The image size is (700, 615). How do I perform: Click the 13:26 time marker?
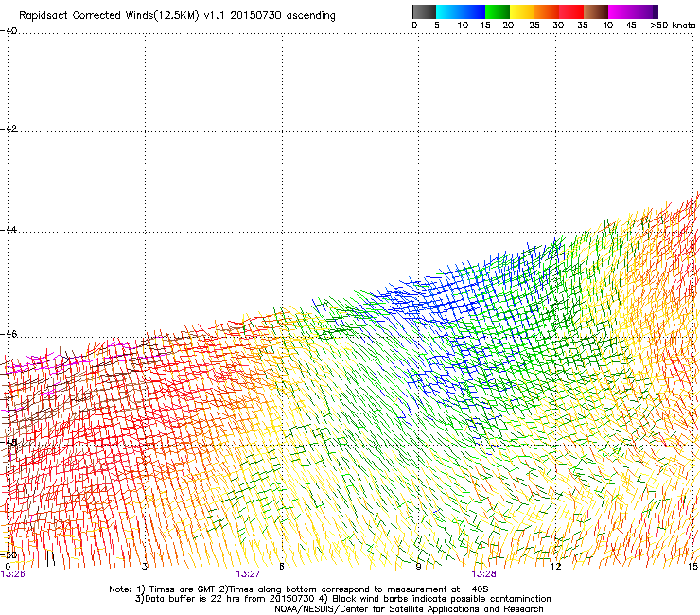click(12, 574)
